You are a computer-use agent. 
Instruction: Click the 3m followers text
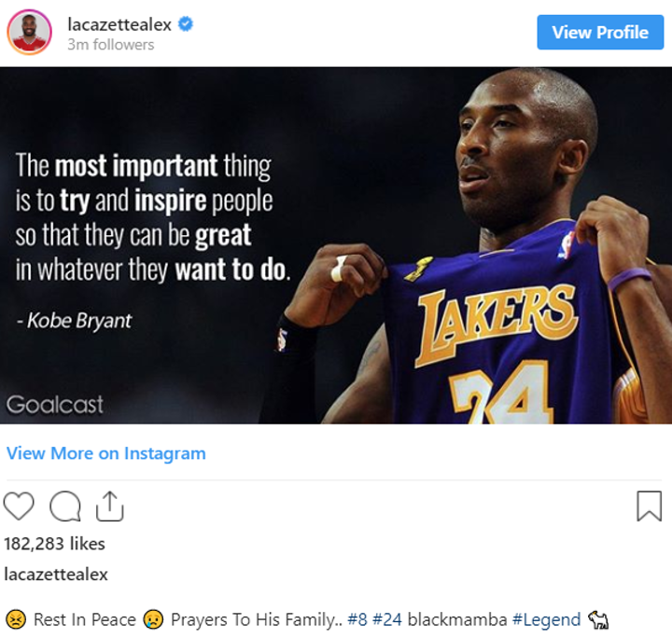(x=110, y=45)
